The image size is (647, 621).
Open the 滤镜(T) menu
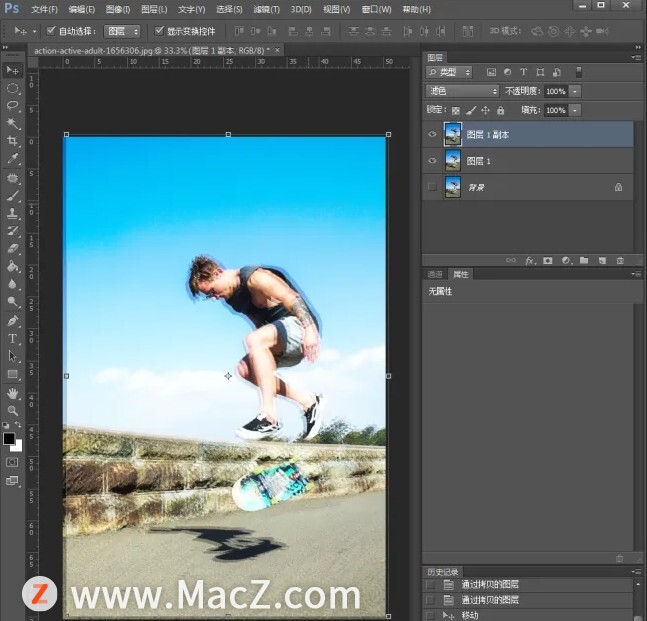click(x=265, y=9)
